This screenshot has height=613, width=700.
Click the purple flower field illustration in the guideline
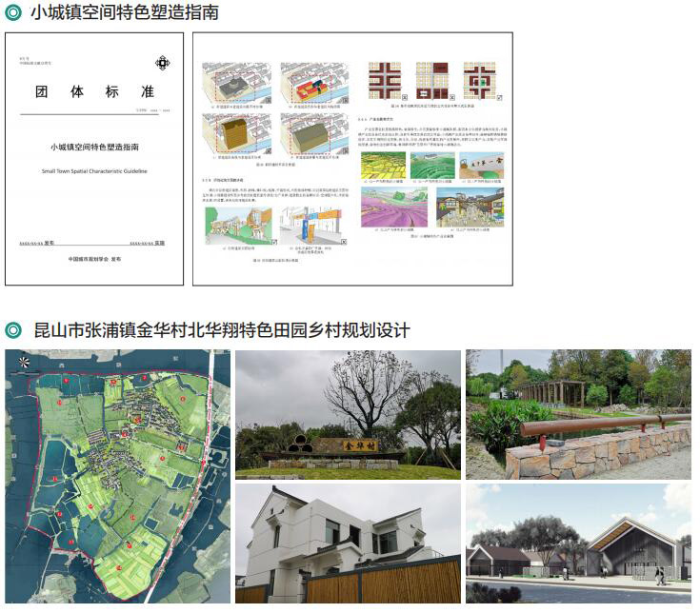click(x=393, y=208)
